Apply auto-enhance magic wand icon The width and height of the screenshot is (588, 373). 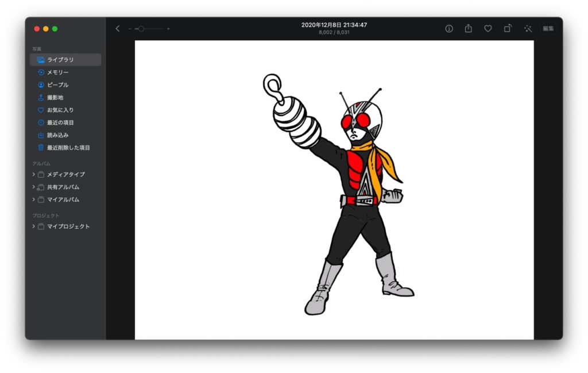[x=528, y=29]
